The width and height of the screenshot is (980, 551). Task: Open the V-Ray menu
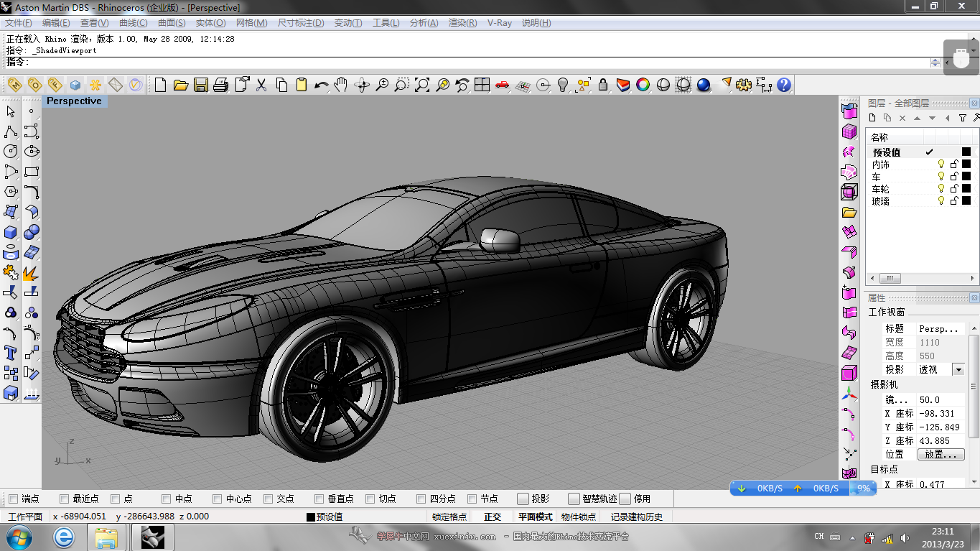[500, 23]
